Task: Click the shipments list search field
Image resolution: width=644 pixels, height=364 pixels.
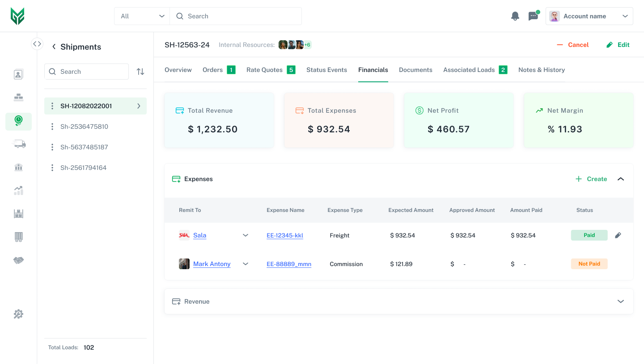Action: tap(86, 72)
